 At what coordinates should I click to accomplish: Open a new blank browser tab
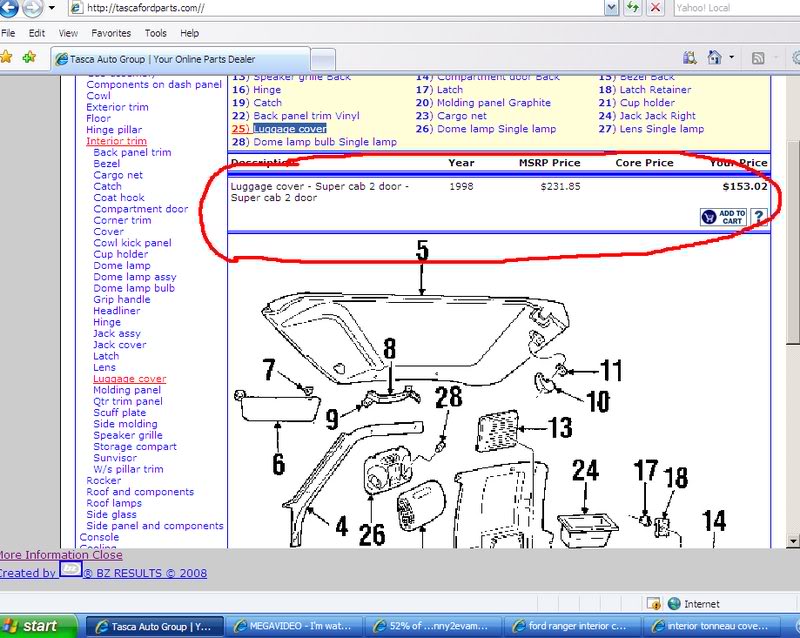[x=322, y=60]
